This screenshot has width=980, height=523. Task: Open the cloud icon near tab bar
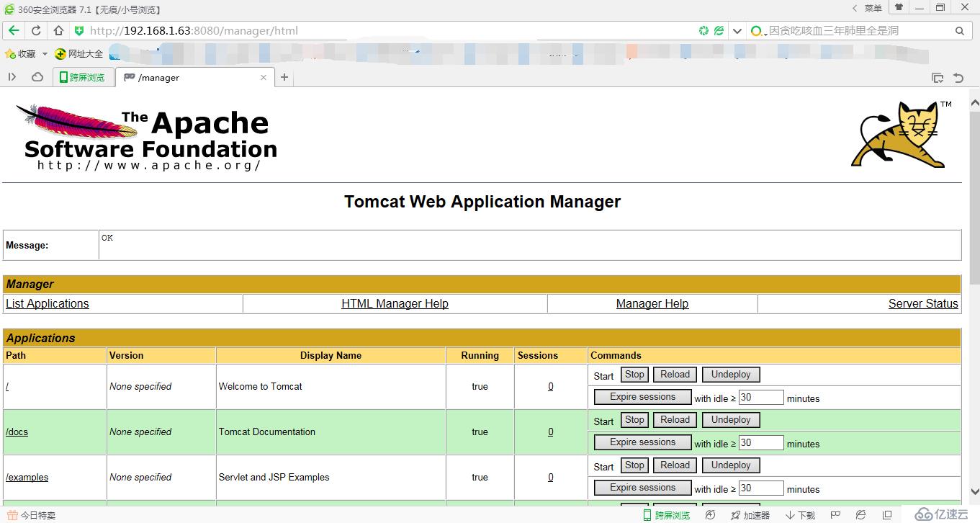[37, 77]
